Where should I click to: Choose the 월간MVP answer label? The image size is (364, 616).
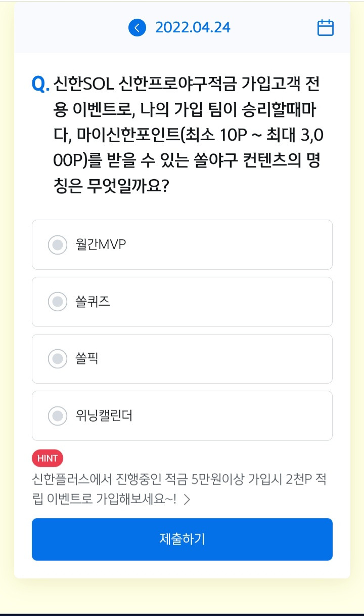[x=101, y=245]
